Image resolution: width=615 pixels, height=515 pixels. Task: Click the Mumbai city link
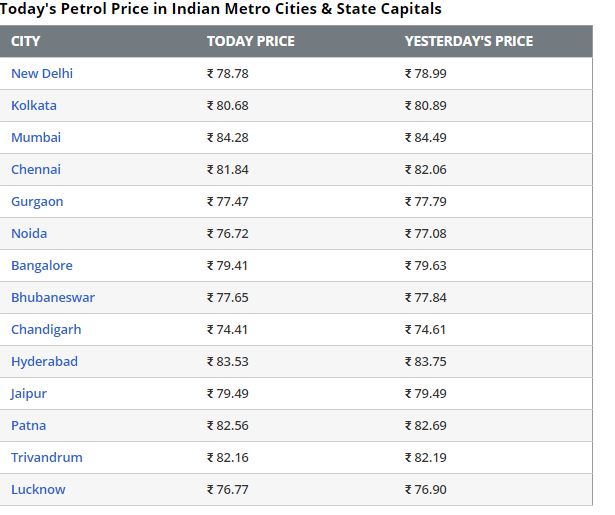pyautogui.click(x=36, y=137)
